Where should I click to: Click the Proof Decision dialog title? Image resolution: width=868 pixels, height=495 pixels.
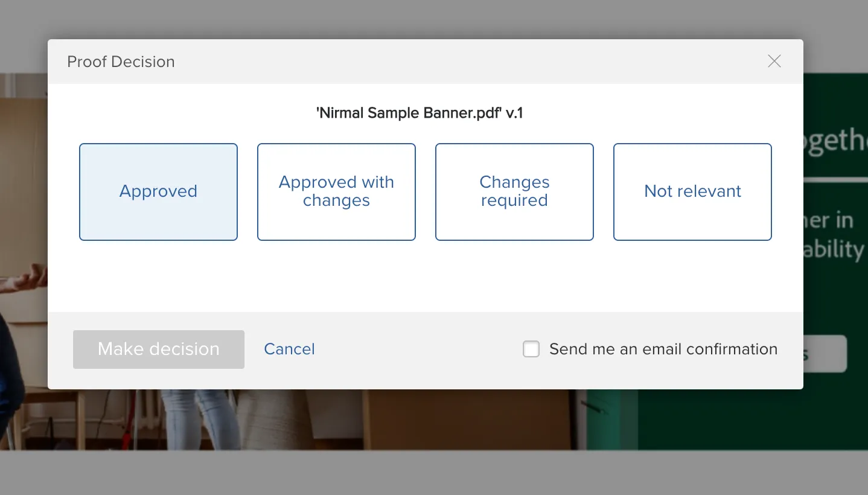click(x=121, y=62)
